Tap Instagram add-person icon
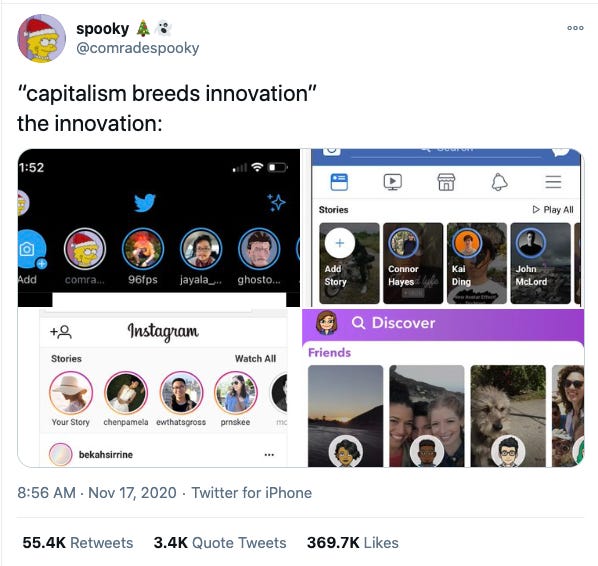This screenshot has height=566, width=598. point(61,332)
